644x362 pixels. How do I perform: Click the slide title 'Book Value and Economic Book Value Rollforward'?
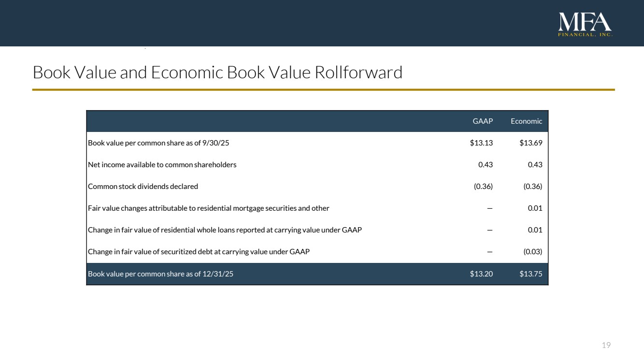(x=217, y=72)
